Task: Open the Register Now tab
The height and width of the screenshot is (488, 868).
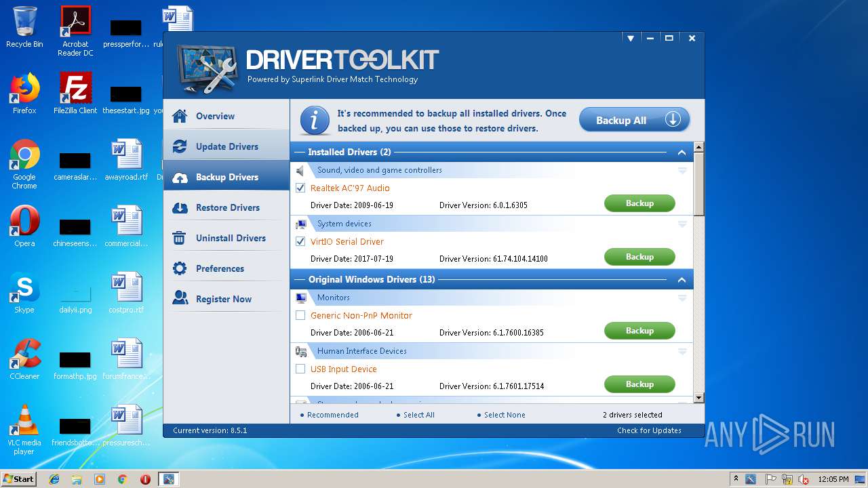Action: point(226,298)
